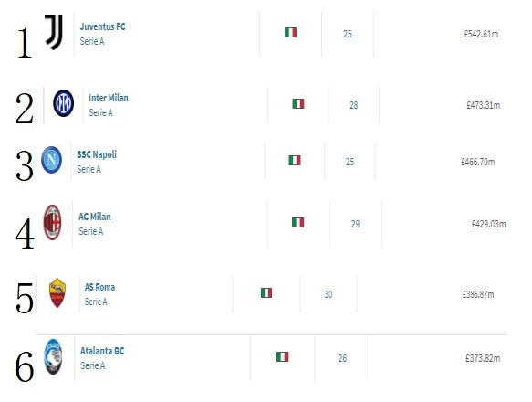Click the AS Roma club crest
Image resolution: width=532 pixels, height=402 pixels.
[57, 293]
